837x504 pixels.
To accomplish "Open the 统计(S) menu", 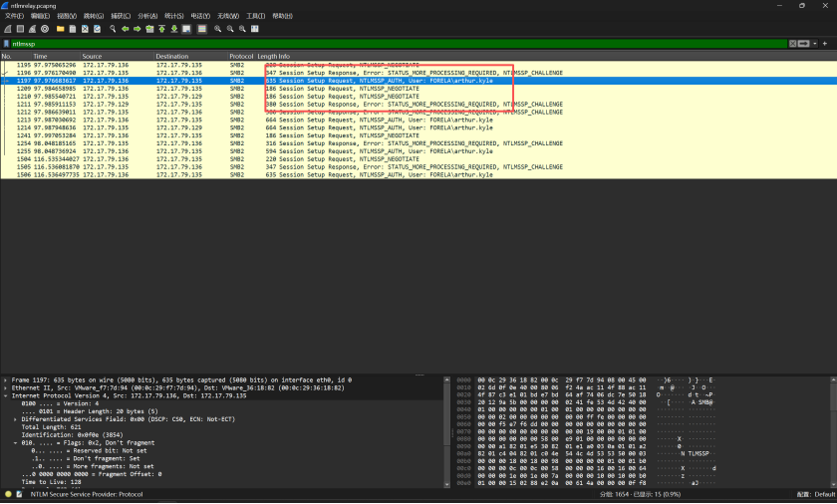I will (173, 16).
